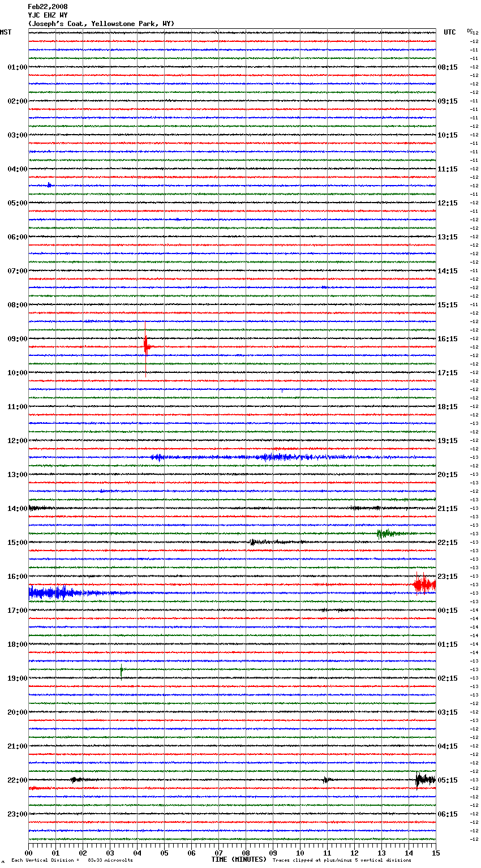Click the UTC time label "05:15"

[x=448, y=780]
